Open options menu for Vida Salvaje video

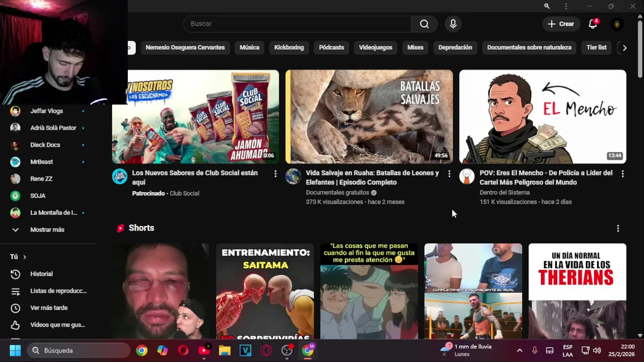(x=449, y=173)
